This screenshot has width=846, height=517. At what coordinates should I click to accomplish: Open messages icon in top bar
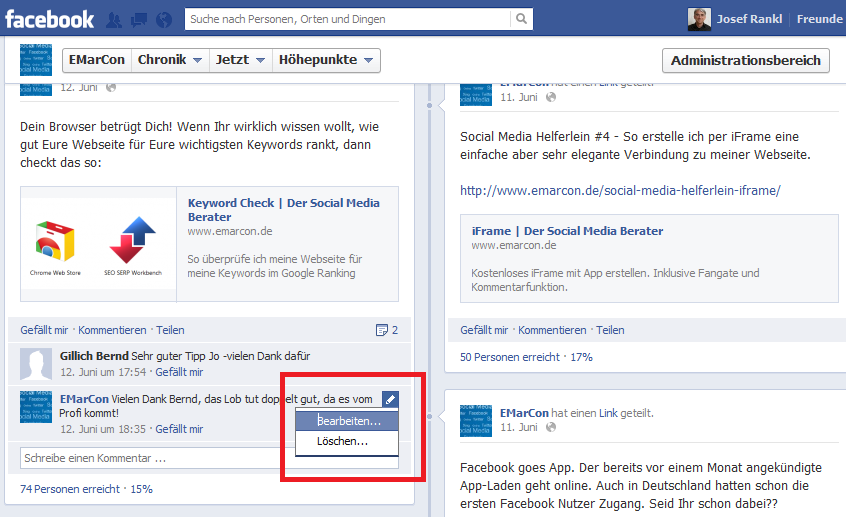pos(139,21)
